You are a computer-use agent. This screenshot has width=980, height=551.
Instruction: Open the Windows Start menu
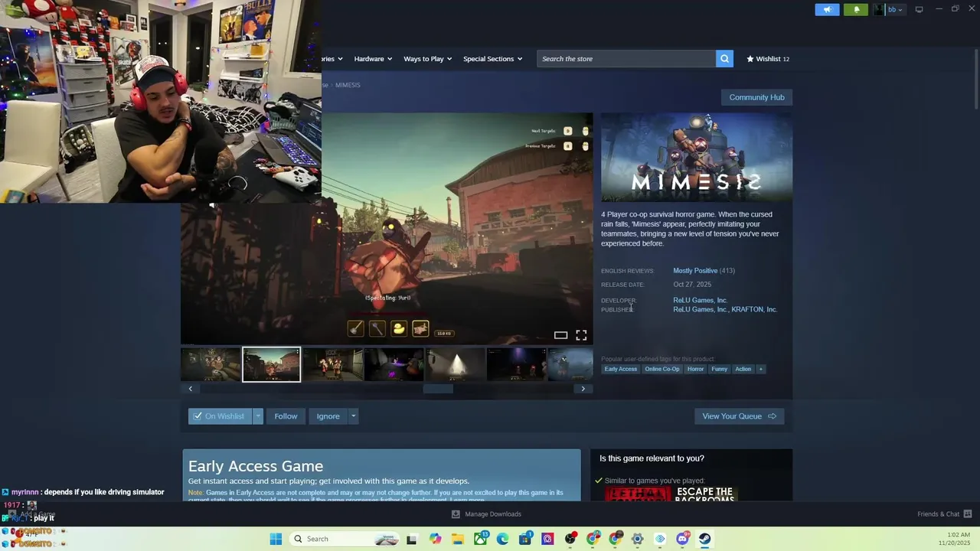coord(276,539)
